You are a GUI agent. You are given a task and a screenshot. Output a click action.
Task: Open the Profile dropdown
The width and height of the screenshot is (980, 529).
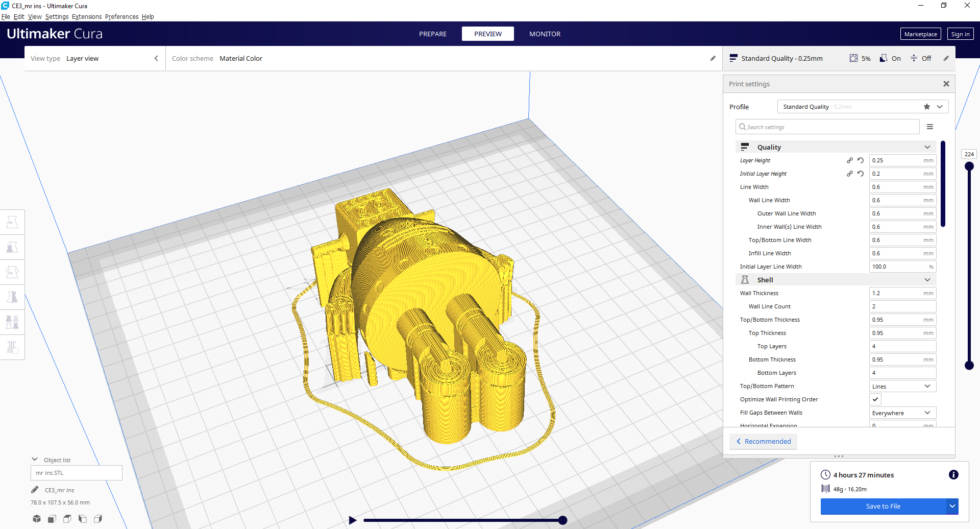point(863,107)
